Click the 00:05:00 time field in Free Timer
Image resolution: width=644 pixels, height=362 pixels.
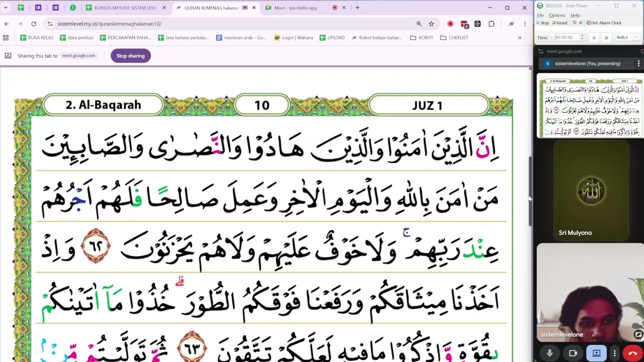[567, 37]
